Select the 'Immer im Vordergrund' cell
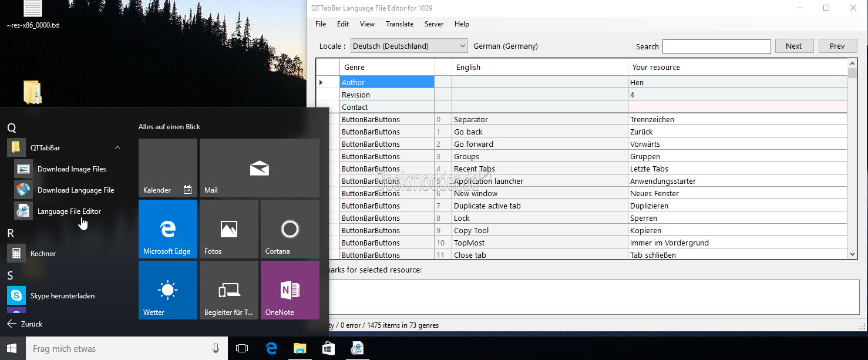Screen dimensions: 868x360 point(738,243)
